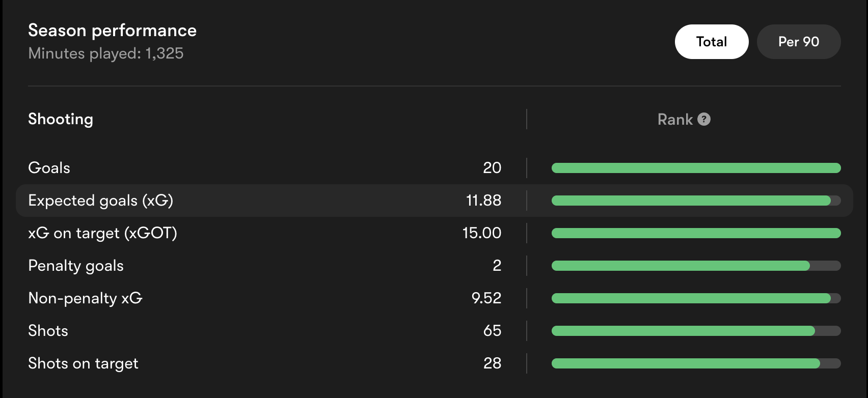Viewport: 868px width, 398px height.
Task: Select the Expected goals (xG) label
Action: pyautogui.click(x=101, y=201)
